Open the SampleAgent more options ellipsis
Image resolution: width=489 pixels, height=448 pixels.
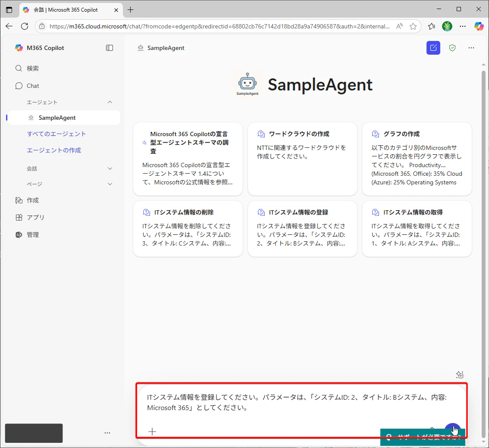click(x=471, y=48)
